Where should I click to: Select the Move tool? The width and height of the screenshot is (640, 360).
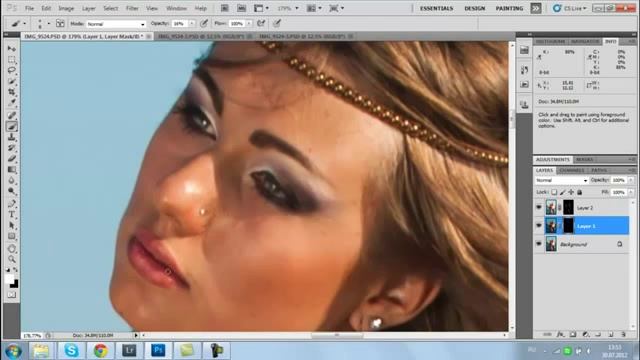(11, 49)
